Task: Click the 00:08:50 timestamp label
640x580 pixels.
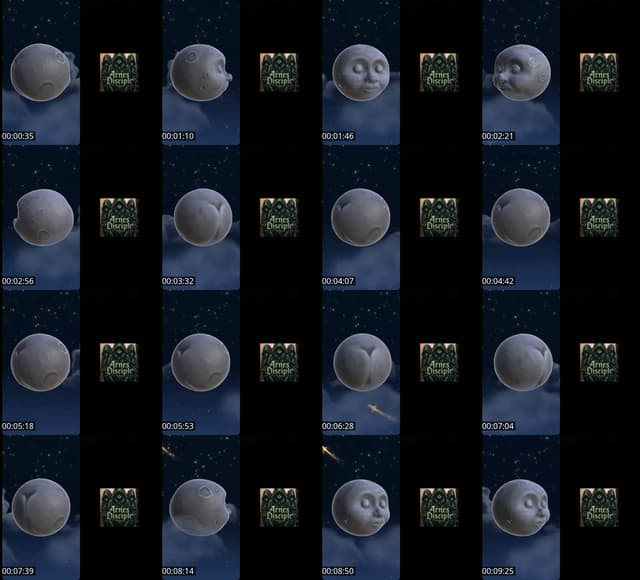Action: (x=338, y=571)
